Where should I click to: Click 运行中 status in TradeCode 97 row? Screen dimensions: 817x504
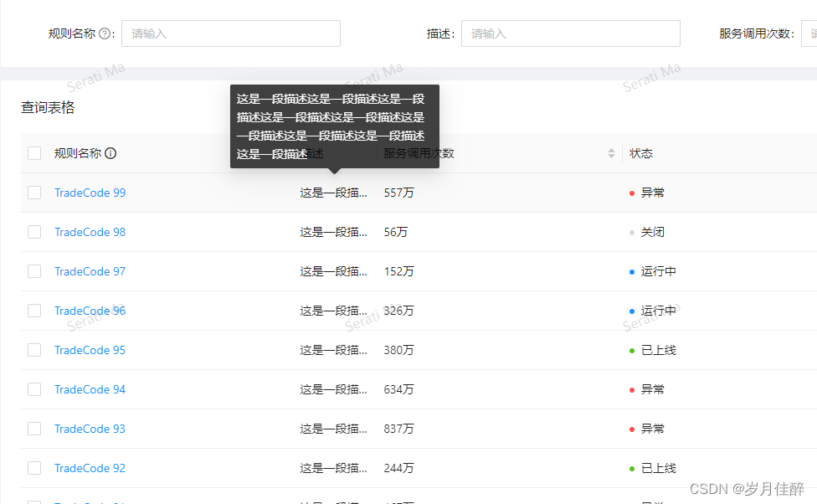[x=659, y=271]
